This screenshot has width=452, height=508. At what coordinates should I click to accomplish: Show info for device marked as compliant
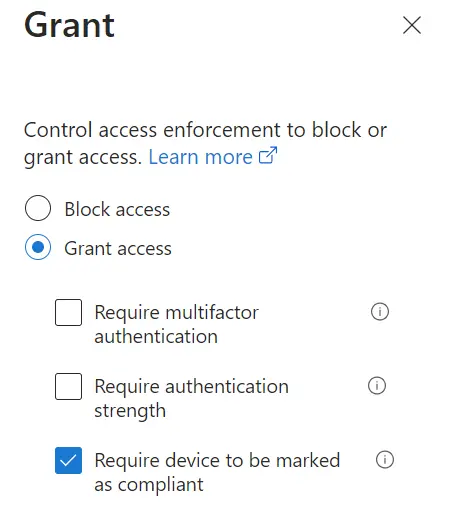coord(385,460)
